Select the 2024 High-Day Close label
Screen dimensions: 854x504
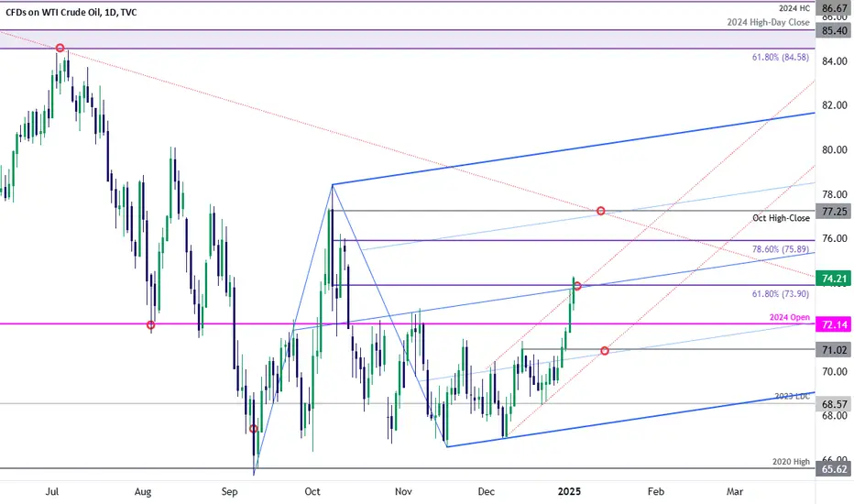tap(768, 22)
